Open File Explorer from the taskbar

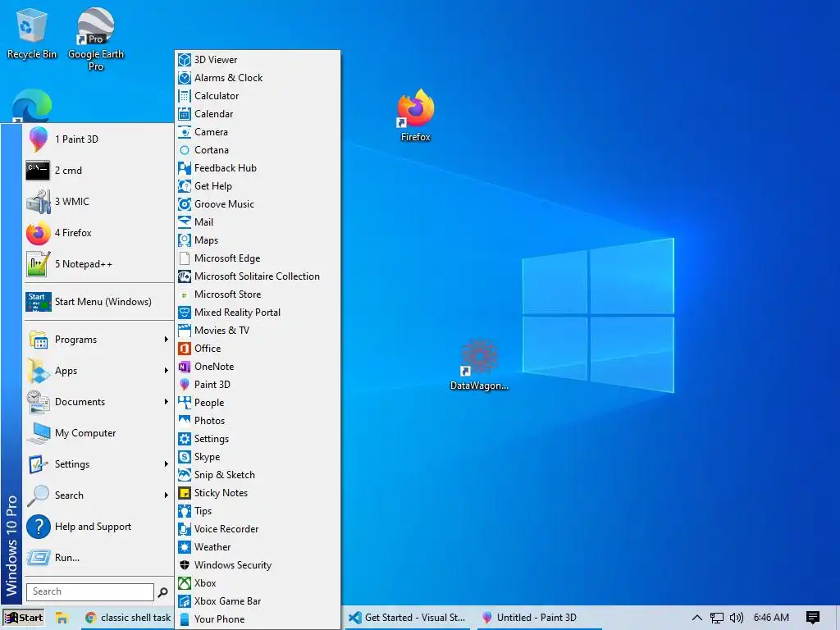tap(62, 618)
